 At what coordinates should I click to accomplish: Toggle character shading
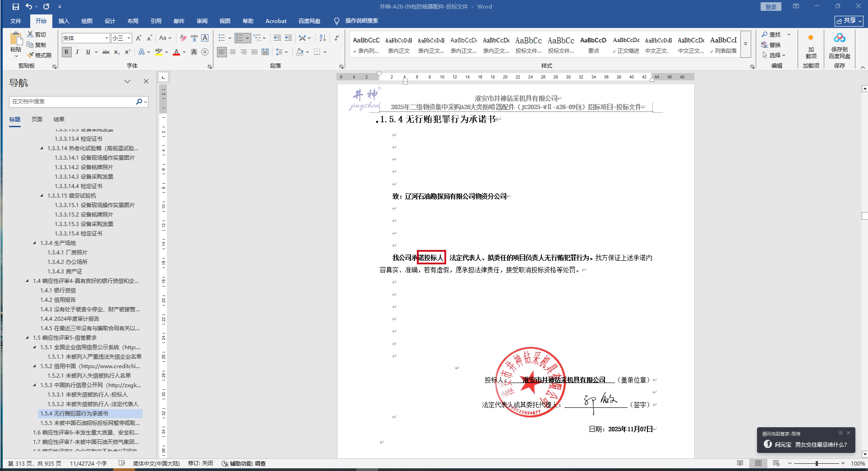pyautogui.click(x=194, y=52)
